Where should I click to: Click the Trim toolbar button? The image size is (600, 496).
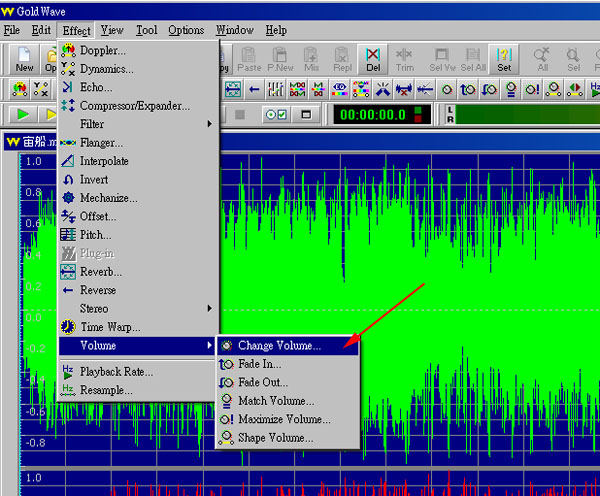pyautogui.click(x=405, y=59)
